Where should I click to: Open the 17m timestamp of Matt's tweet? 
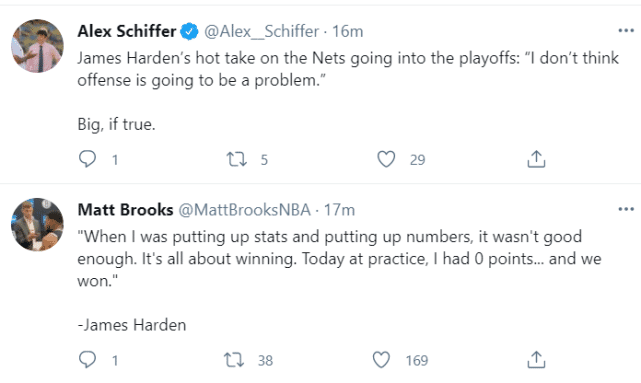point(339,210)
